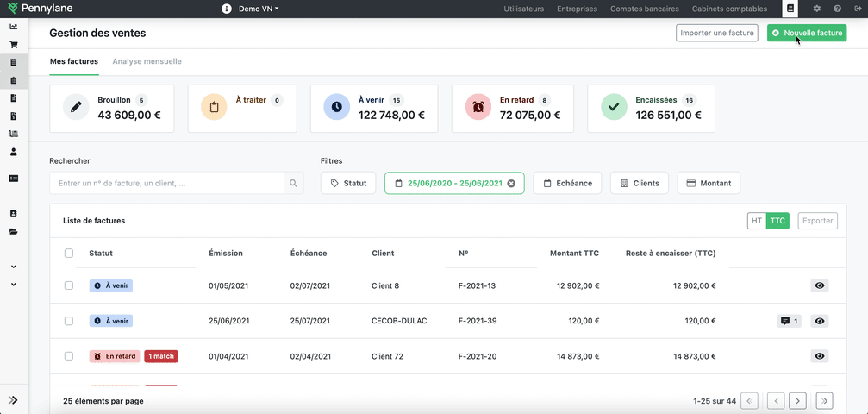Viewport: 868px width, 414px height.
Task: Click the search magnifier icon
Action: tap(294, 184)
